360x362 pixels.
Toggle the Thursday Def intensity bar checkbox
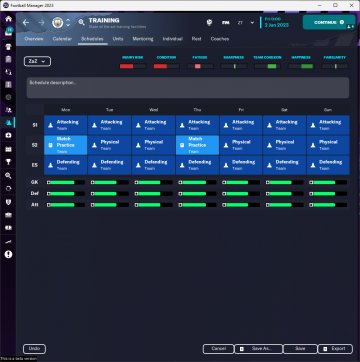(x=180, y=194)
